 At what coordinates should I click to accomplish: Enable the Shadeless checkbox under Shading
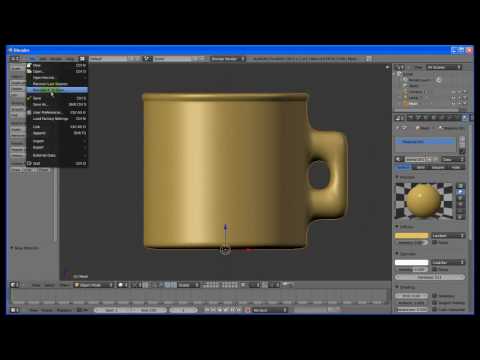coord(434,296)
